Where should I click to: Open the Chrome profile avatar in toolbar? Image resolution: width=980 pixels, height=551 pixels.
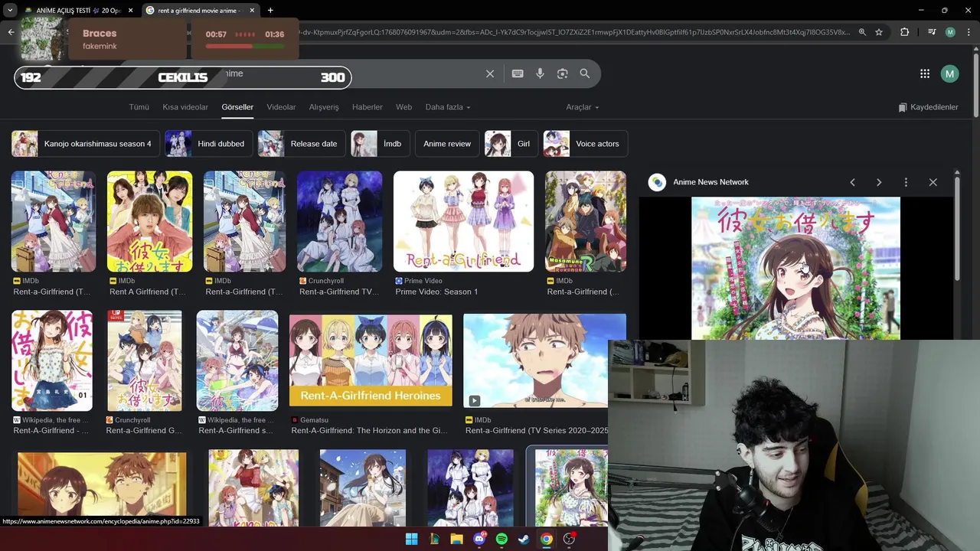tap(950, 32)
